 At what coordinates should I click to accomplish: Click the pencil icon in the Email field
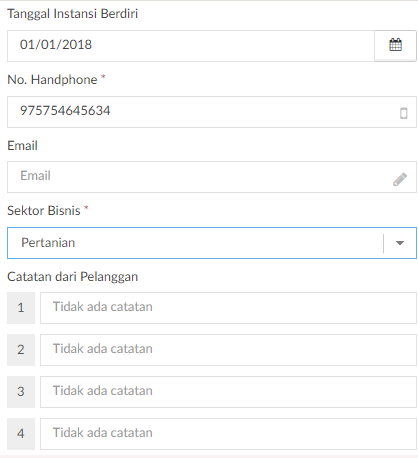click(x=400, y=179)
